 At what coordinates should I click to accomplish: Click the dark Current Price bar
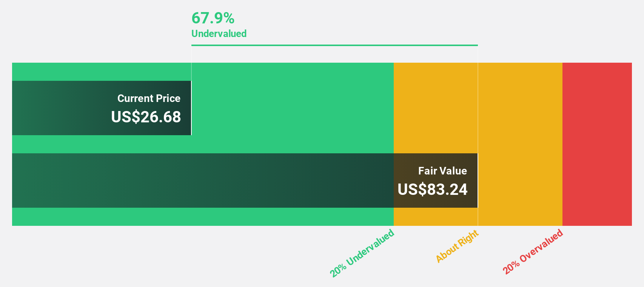[x=102, y=108]
